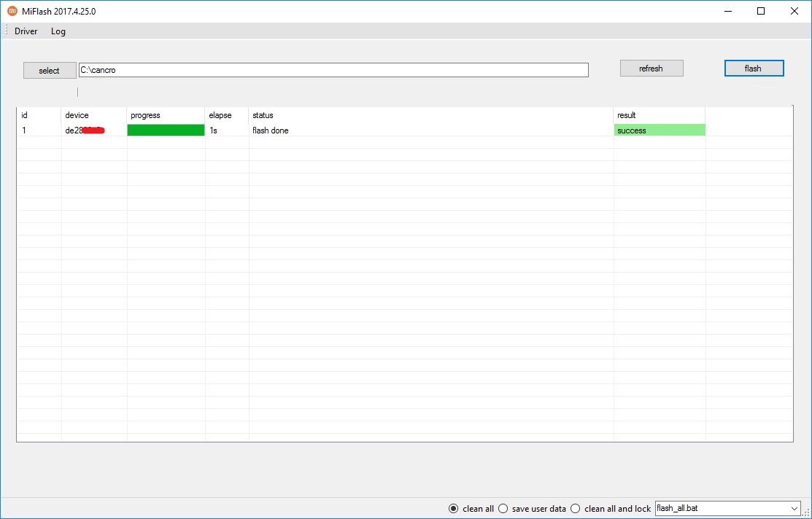
Task: Click the device serial cell in row 1
Action: (93, 130)
